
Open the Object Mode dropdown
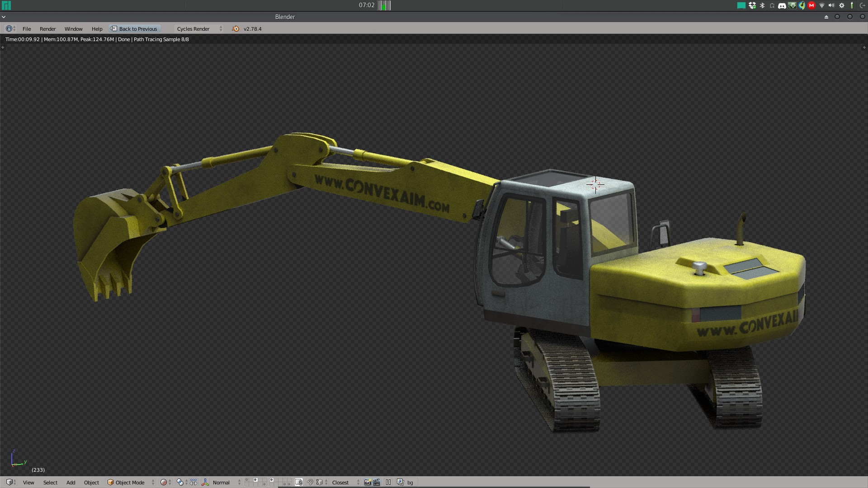coord(131,482)
